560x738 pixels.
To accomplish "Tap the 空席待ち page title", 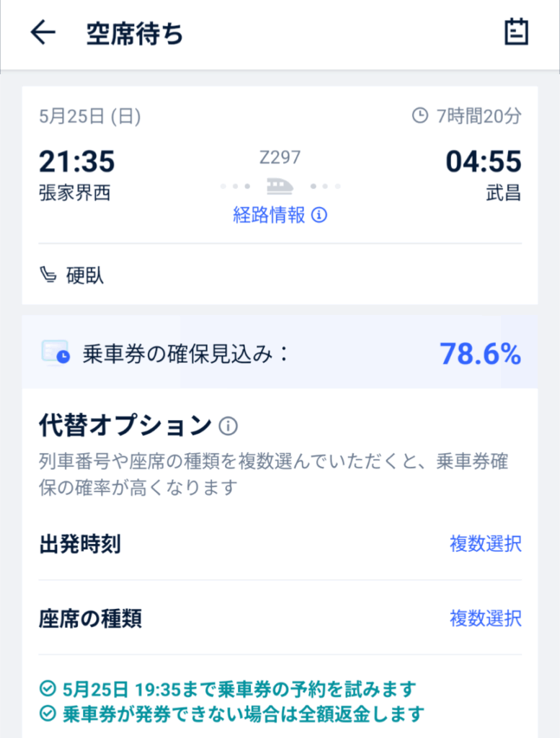I will click(x=135, y=34).
